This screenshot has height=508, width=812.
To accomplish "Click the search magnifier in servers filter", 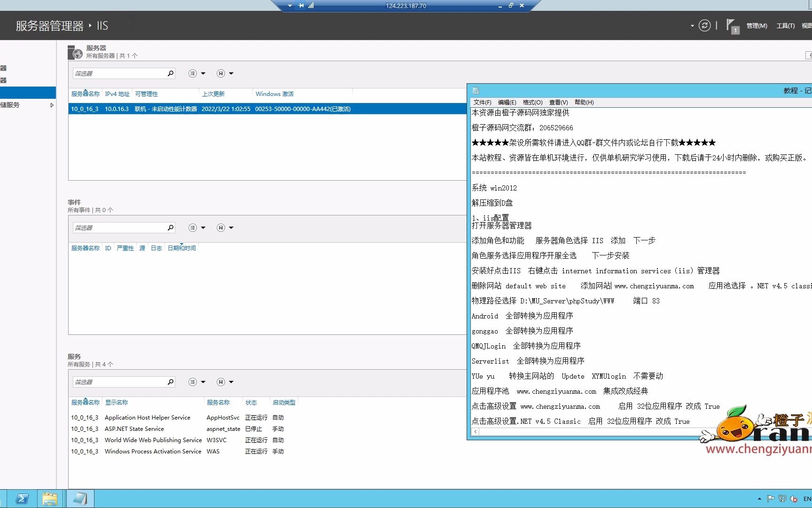I will pyautogui.click(x=171, y=73).
